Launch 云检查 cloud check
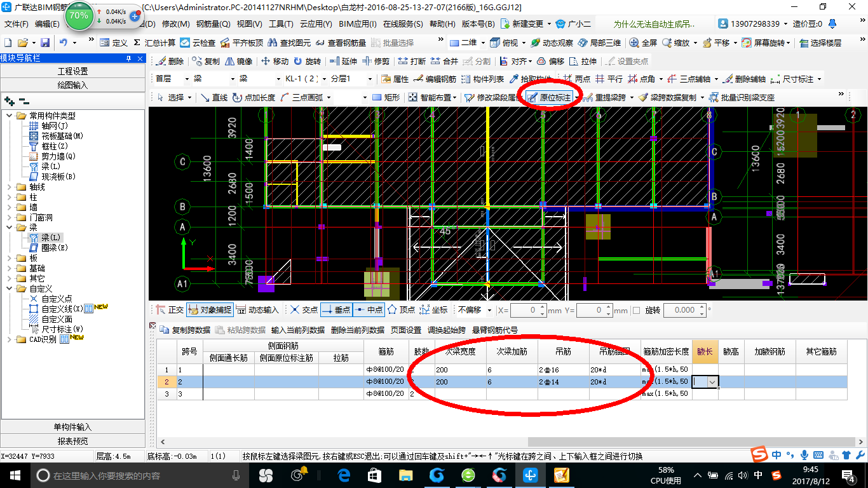Viewport: 868px width, 488px height. (x=198, y=43)
